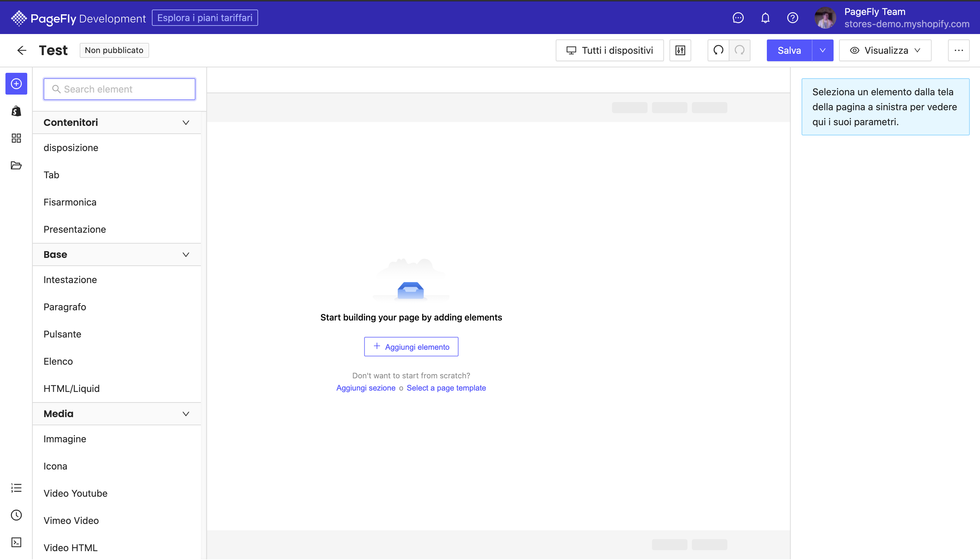Click Esplora i piani tariffari
Image resolution: width=980 pixels, height=560 pixels.
pyautogui.click(x=205, y=18)
